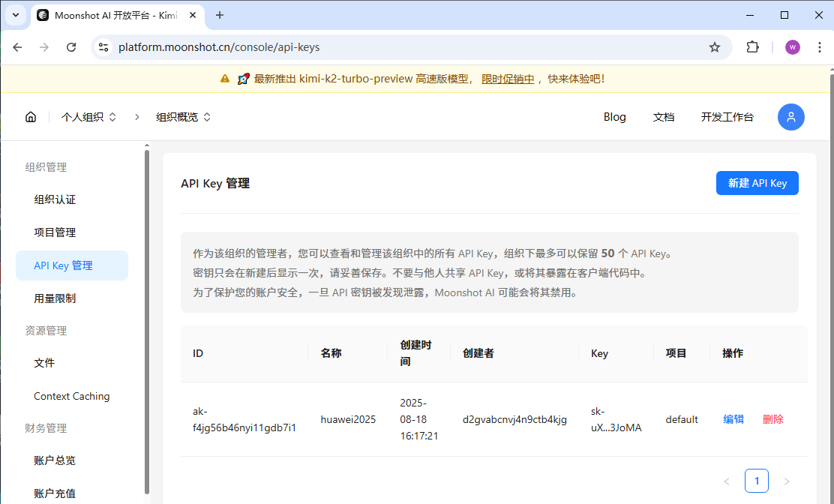This screenshot has height=504, width=834.
Task: Open the Blog link
Action: [614, 117]
